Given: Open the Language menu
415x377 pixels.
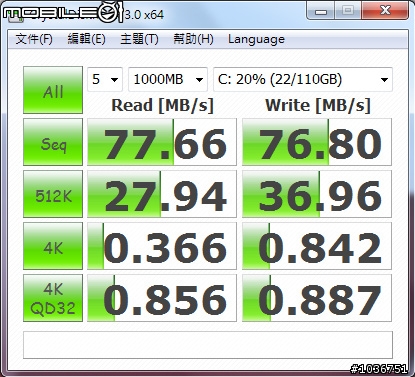Looking at the screenshot, I should tap(256, 39).
